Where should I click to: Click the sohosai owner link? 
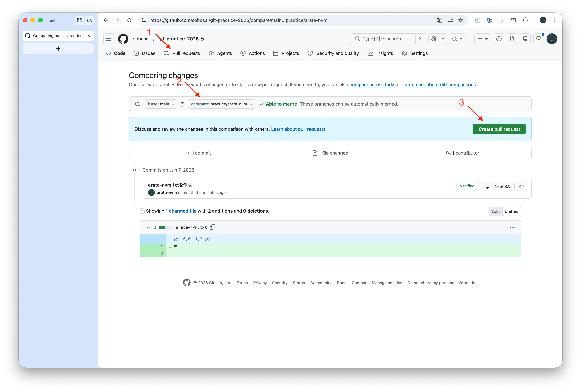pos(141,39)
